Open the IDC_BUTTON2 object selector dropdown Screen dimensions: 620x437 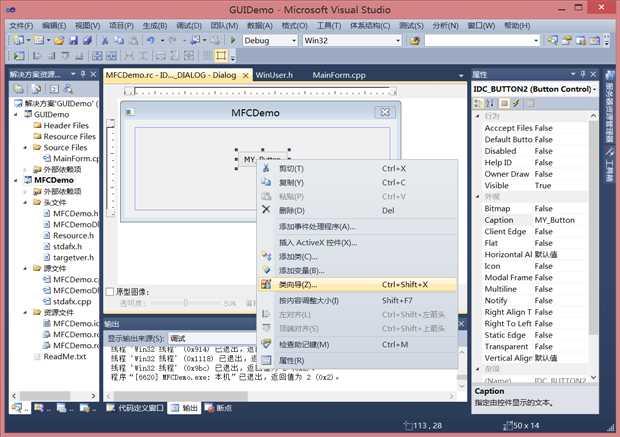click(x=594, y=89)
